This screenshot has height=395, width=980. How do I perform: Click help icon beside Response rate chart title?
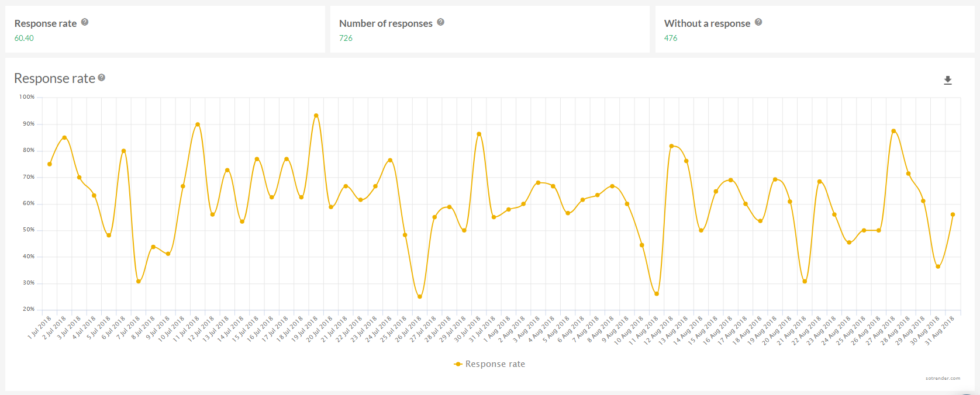tap(102, 78)
